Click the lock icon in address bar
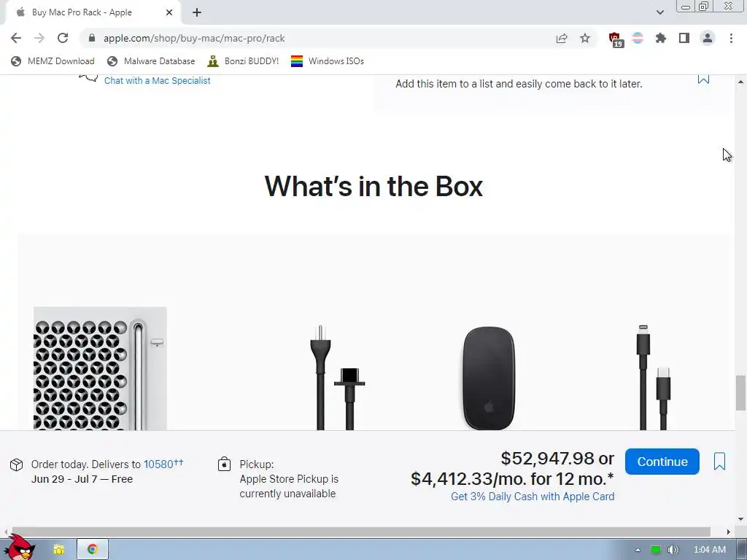Image resolution: width=747 pixels, height=560 pixels. click(x=92, y=38)
